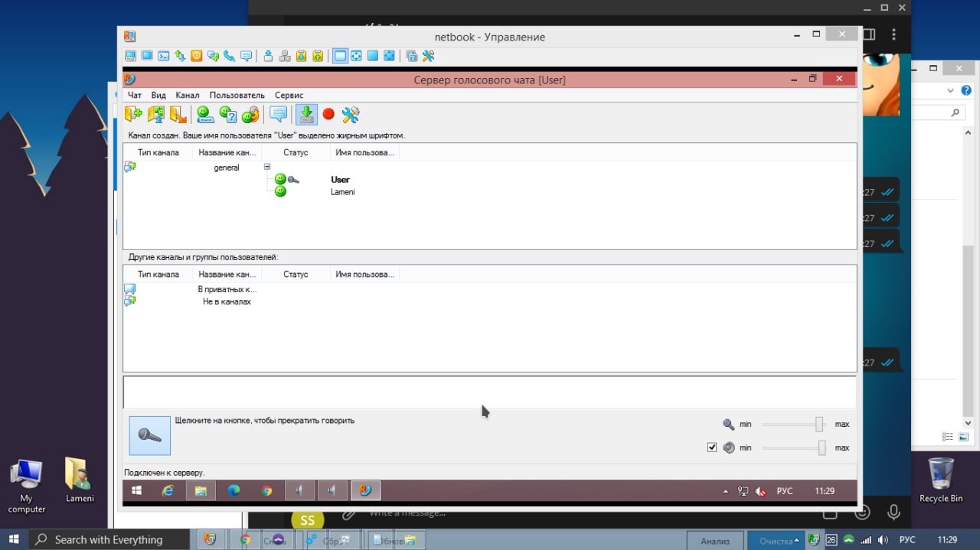Select the В приватных к... row
The width and height of the screenshot is (980, 550).
(227, 289)
